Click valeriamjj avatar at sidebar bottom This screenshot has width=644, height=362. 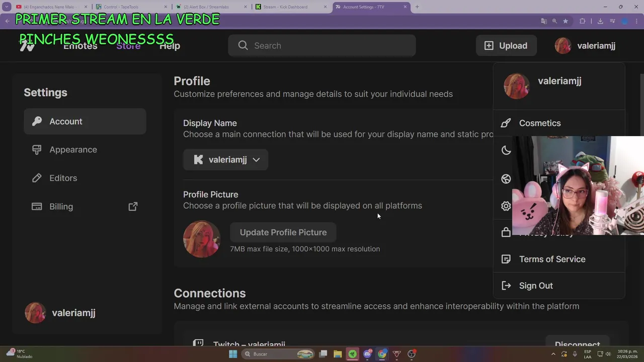35,313
